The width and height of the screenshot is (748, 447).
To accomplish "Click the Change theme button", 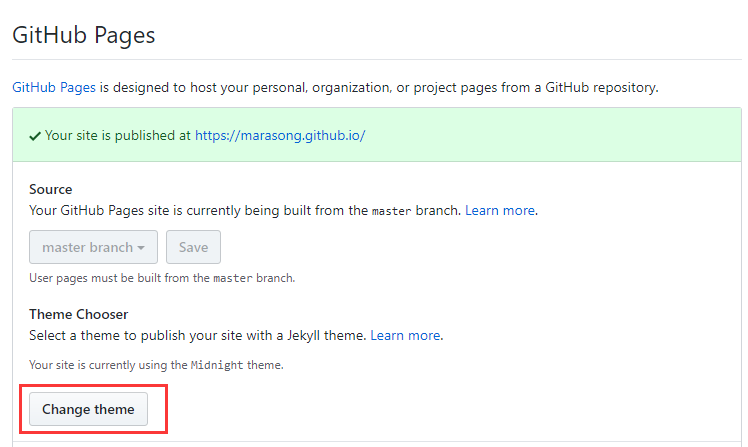I will [88, 409].
